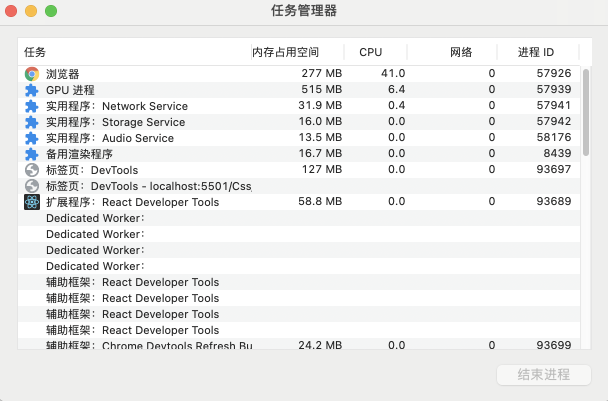Image resolution: width=608 pixels, height=401 pixels.
Task: Select the GPU 进程 row
Action: [x=299, y=90]
